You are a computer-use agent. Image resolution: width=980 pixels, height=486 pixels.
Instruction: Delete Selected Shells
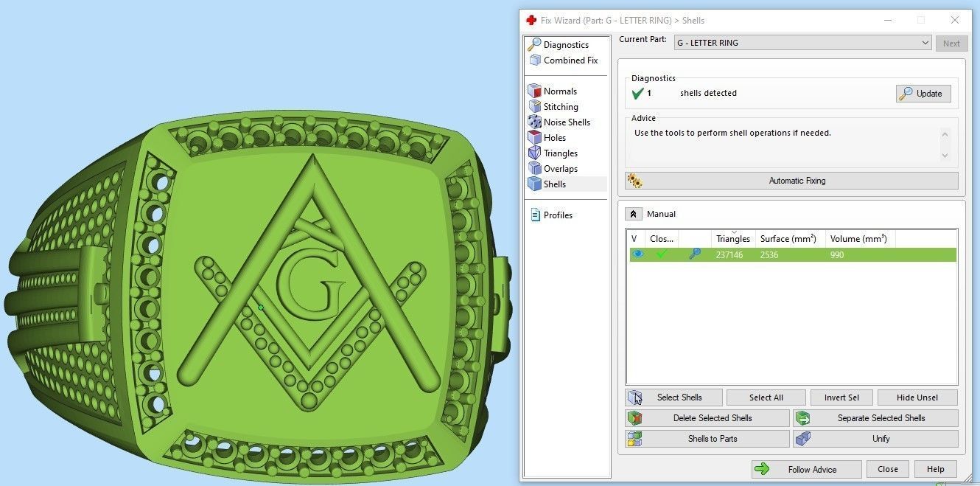click(707, 418)
